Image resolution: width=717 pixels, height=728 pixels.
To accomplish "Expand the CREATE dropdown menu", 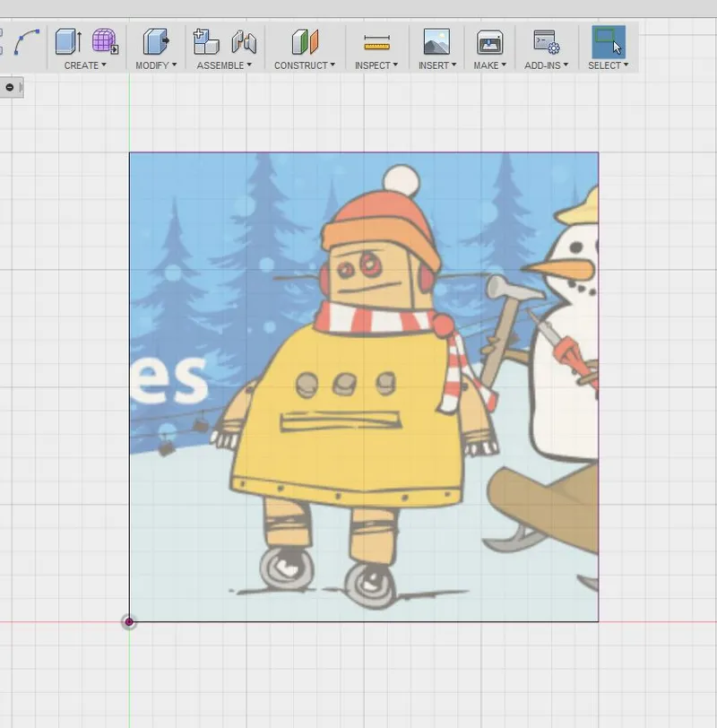I will (x=85, y=65).
